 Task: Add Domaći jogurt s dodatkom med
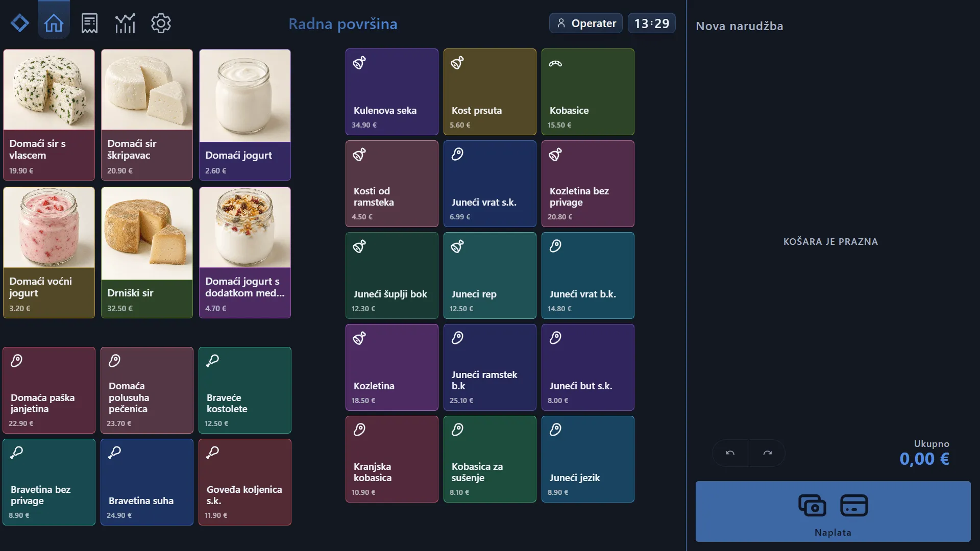pos(245,253)
